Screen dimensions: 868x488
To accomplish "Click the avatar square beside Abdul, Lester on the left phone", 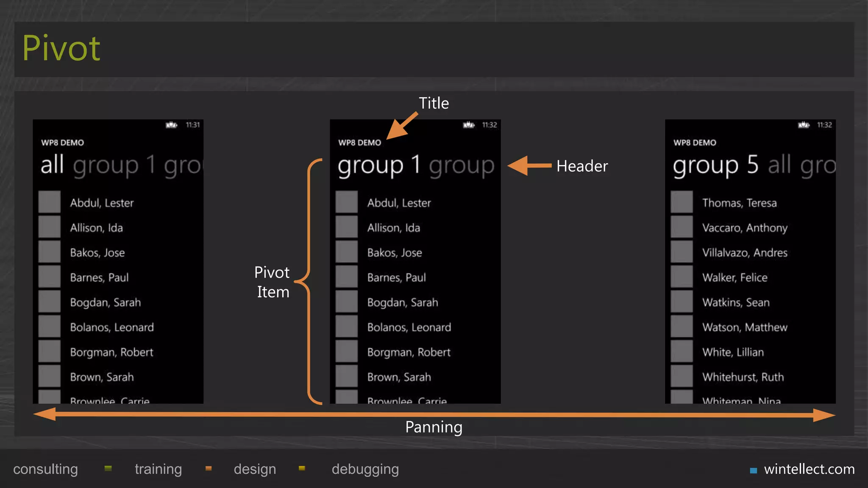I will (x=50, y=202).
